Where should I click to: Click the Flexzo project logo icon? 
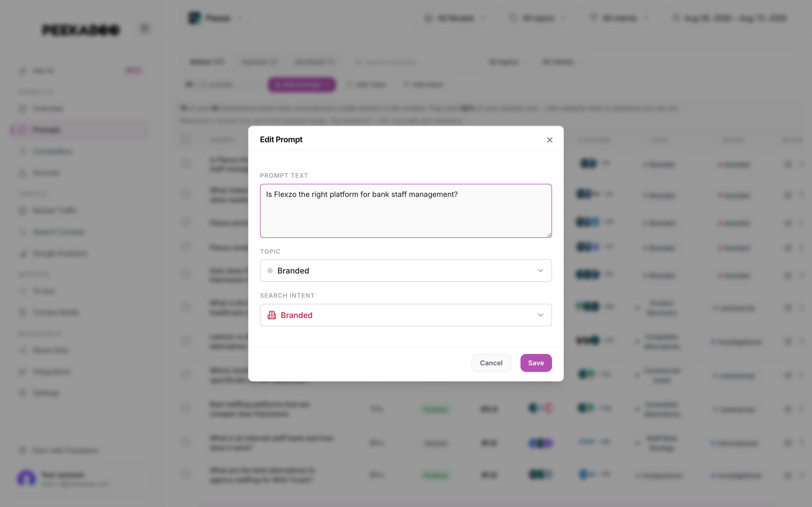pyautogui.click(x=195, y=18)
